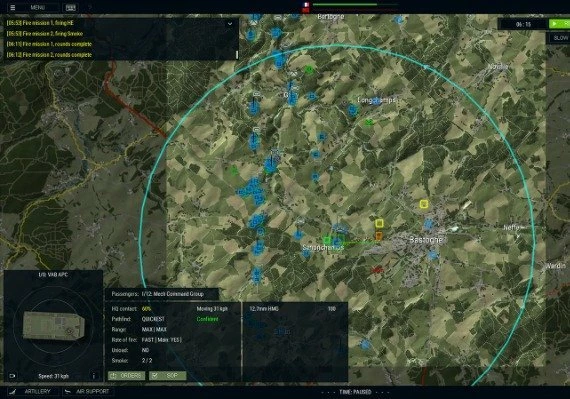Click the VAB APC vehicle thumbnail
This screenshot has width=570, height=399.
tap(54, 326)
